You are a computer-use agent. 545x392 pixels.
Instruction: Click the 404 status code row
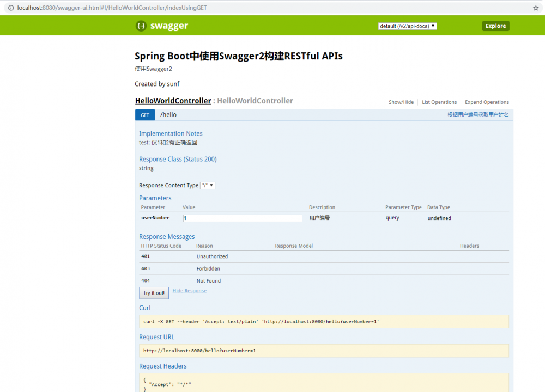(x=324, y=281)
